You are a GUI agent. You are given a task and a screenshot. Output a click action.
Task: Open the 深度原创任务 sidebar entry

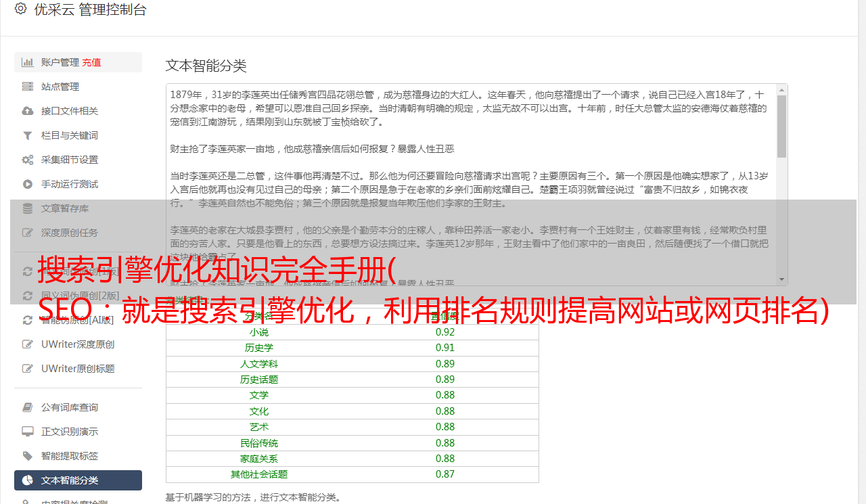(x=78, y=233)
